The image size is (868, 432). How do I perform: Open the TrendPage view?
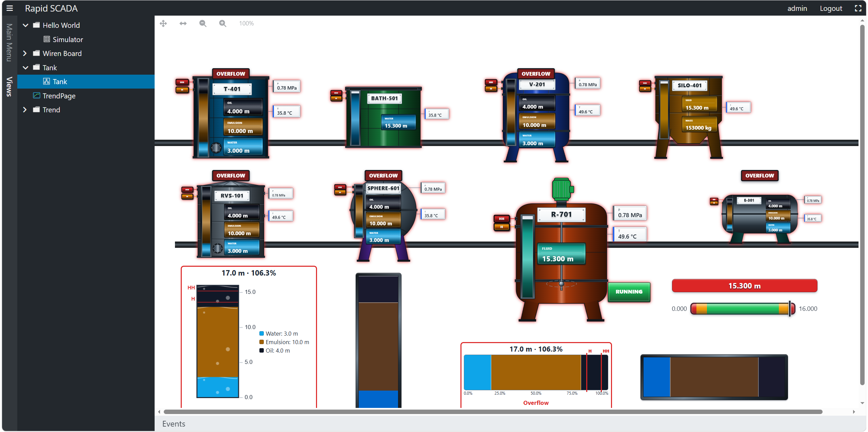pyautogui.click(x=59, y=96)
